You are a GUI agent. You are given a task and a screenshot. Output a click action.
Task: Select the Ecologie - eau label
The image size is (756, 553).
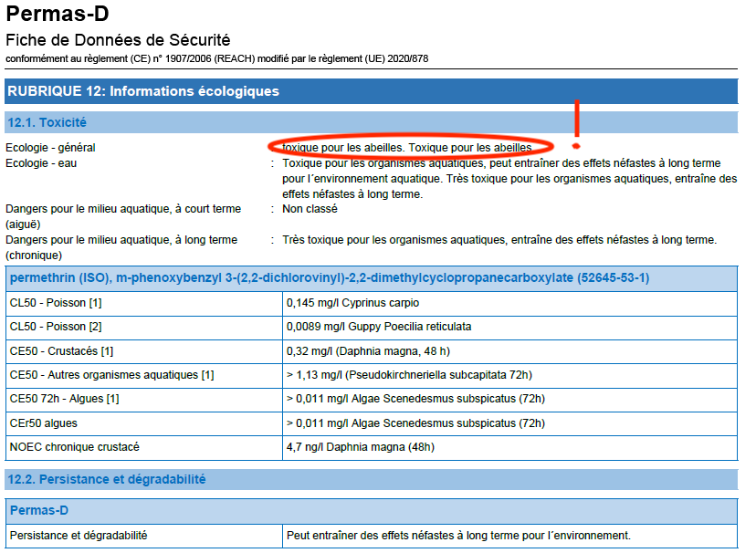tap(41, 163)
